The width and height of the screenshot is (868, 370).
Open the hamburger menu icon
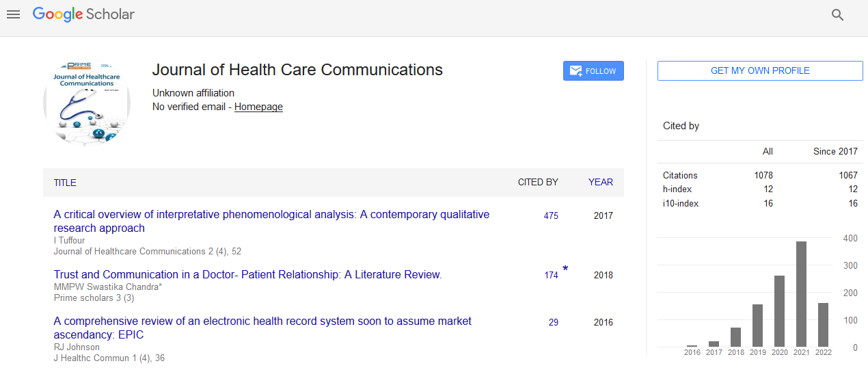(x=13, y=14)
